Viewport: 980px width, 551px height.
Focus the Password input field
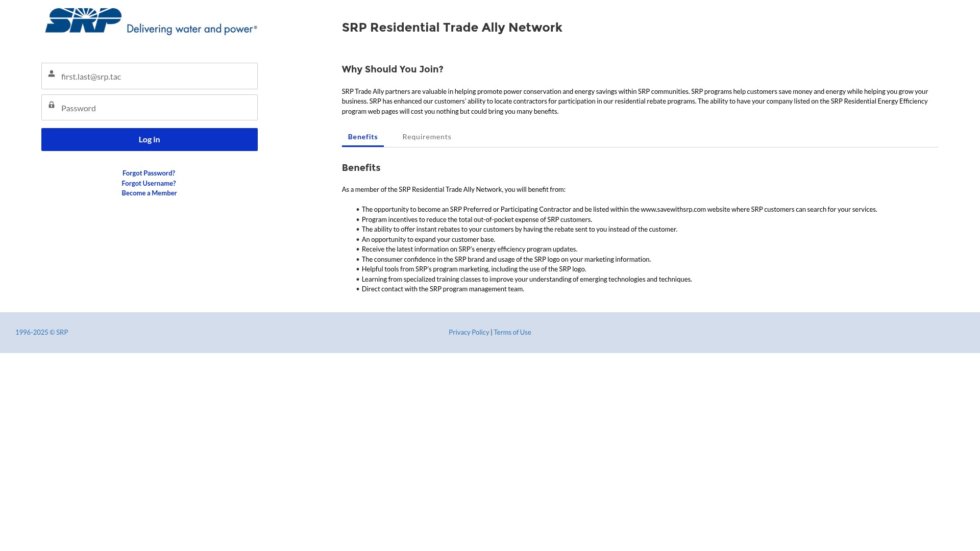(150, 108)
